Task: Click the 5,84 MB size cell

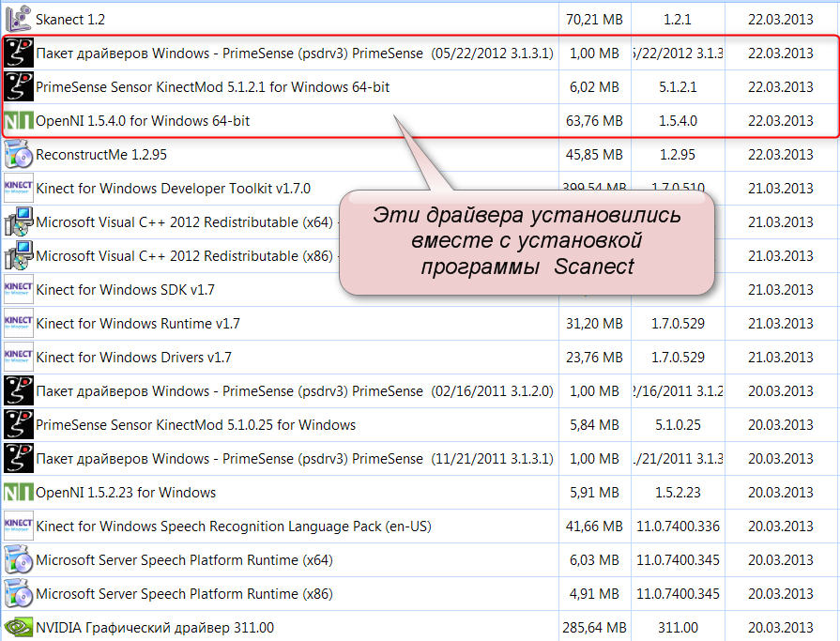Action: point(594,424)
